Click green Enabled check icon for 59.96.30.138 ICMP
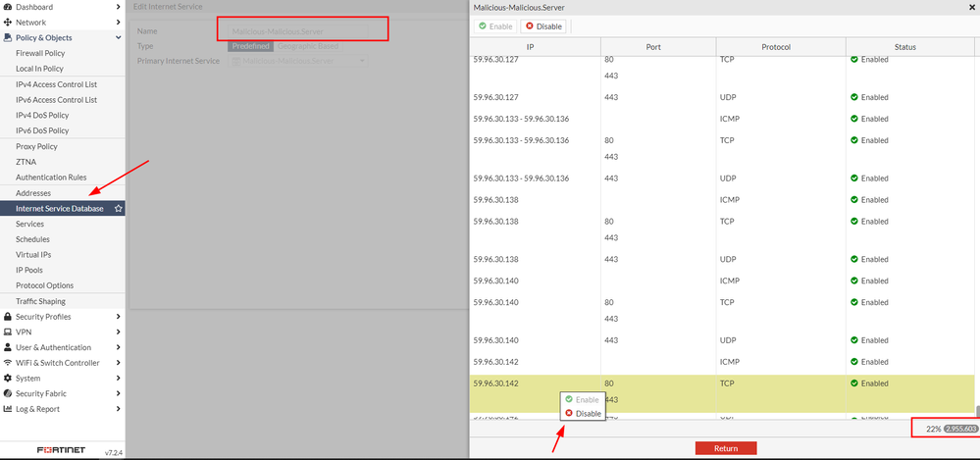Screen dimensions: 980x460 click(x=854, y=200)
